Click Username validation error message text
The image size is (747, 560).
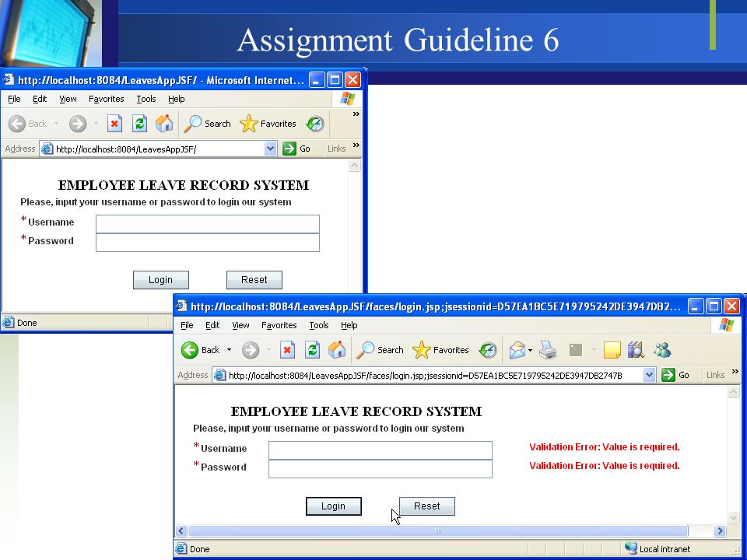click(x=604, y=446)
